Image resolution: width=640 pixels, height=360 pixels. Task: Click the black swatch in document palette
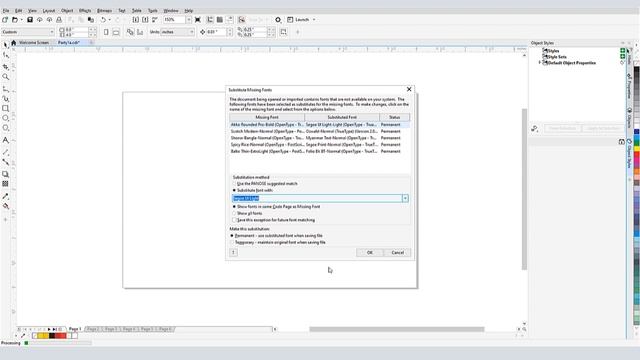click(x=52, y=336)
